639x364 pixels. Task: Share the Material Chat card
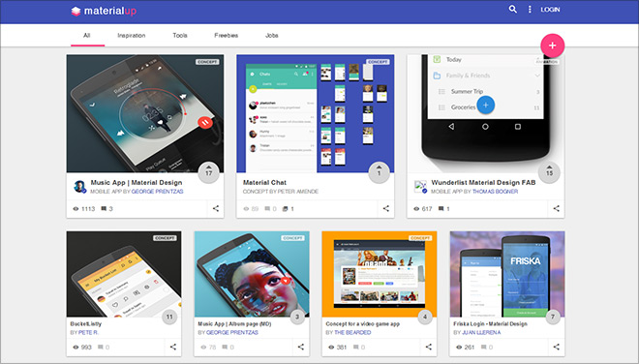click(x=386, y=209)
